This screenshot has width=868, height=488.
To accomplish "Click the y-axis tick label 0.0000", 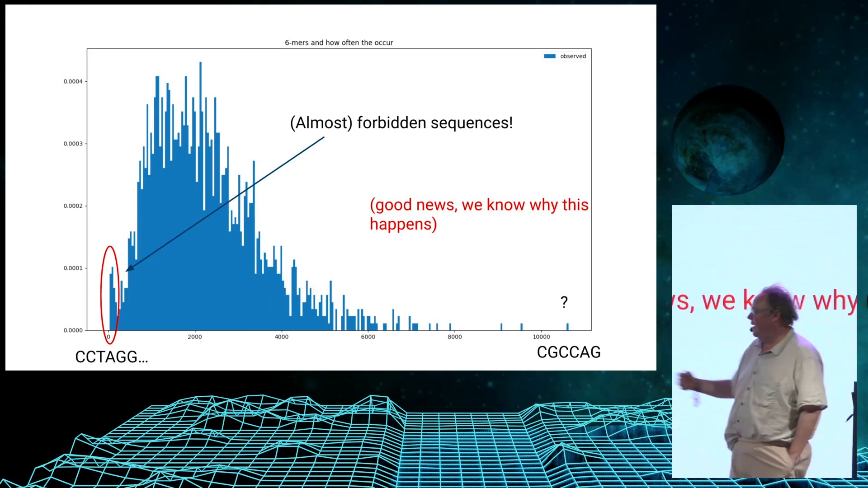I will [73, 330].
